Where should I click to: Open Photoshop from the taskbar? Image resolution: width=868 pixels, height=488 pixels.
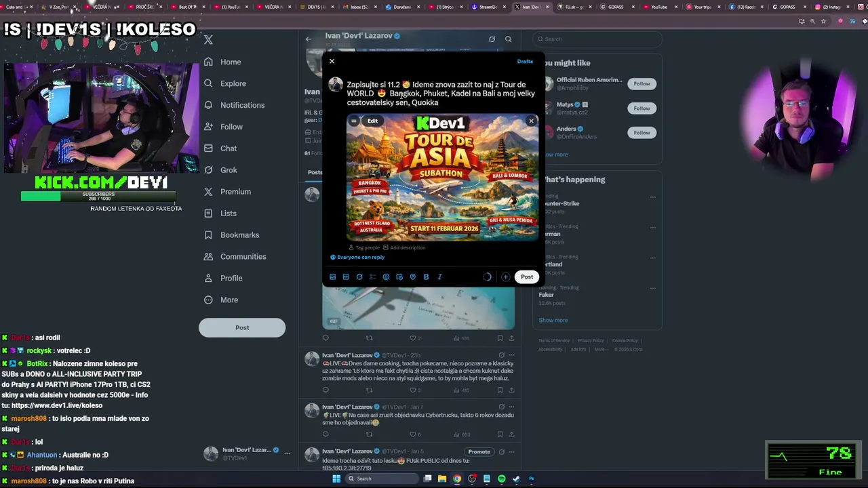[x=531, y=479]
